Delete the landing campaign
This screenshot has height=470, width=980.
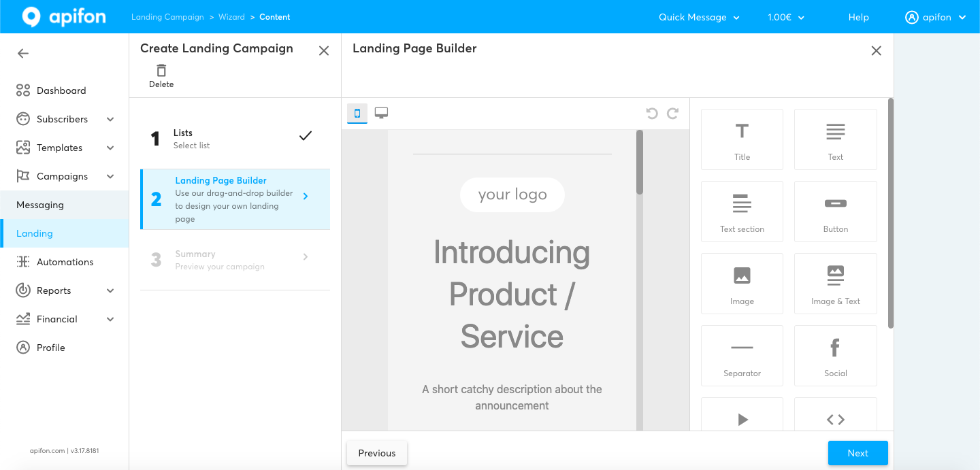(161, 75)
